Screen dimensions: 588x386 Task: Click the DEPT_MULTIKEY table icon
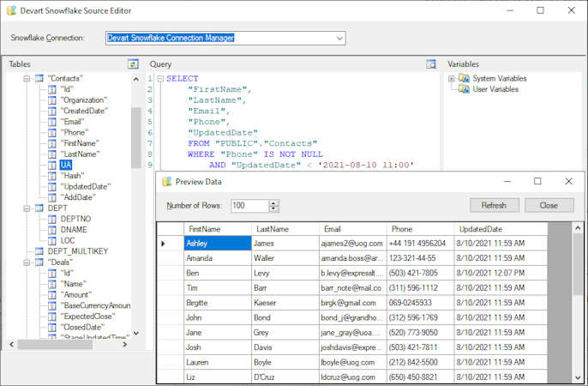click(x=39, y=251)
